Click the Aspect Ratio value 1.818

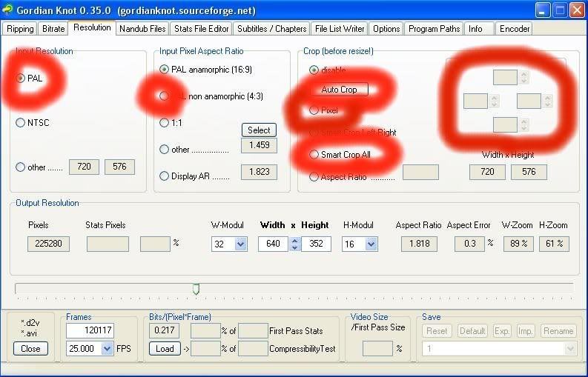click(x=419, y=244)
